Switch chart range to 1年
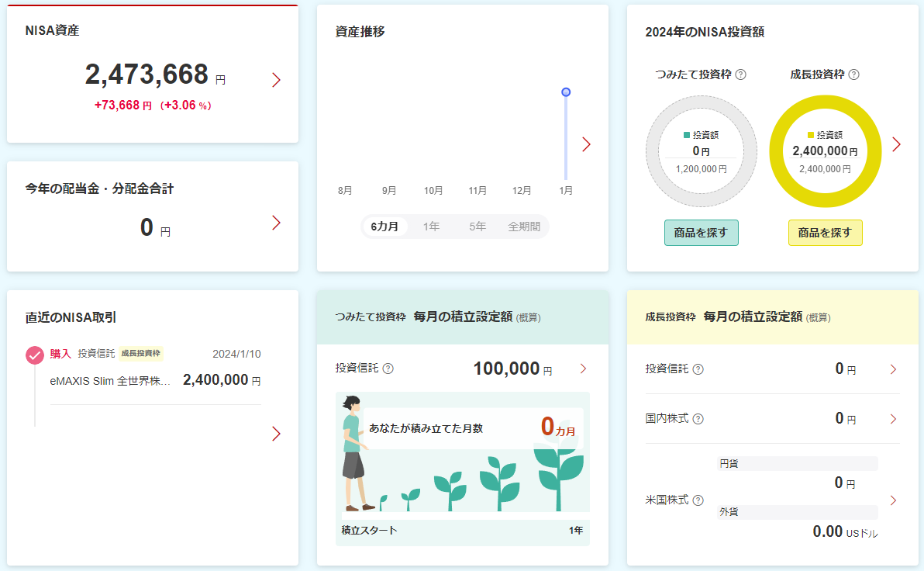The width and height of the screenshot is (924, 571). 431,227
